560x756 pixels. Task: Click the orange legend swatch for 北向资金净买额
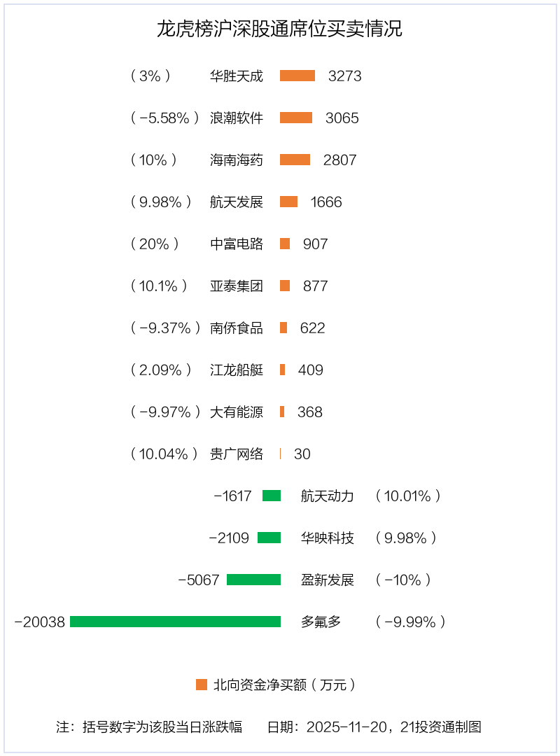point(202,685)
